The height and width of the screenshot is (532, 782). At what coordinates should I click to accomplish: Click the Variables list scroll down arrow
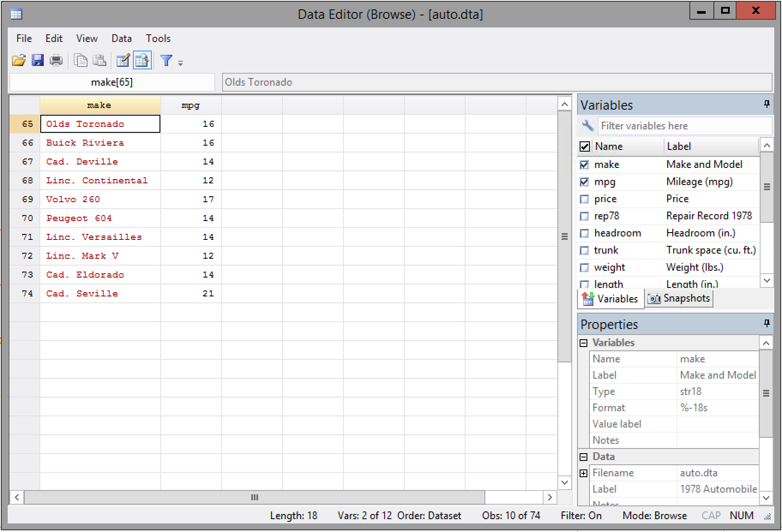767,281
